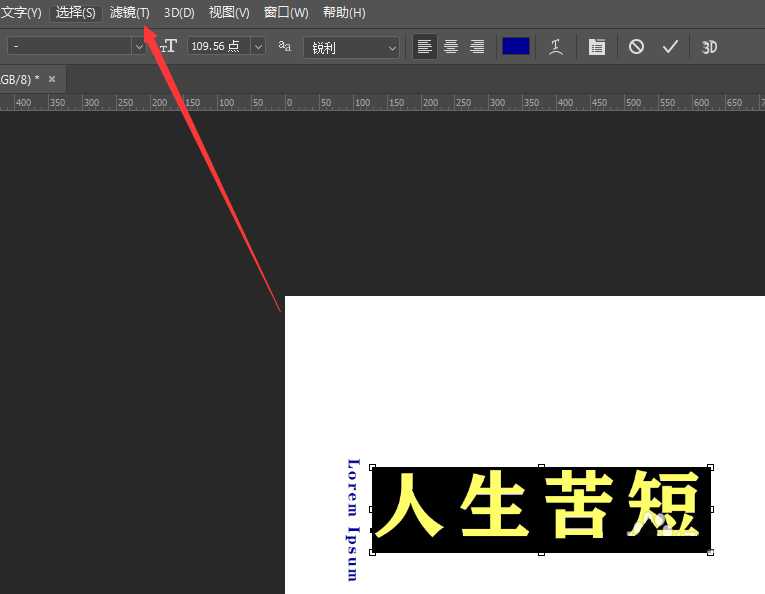This screenshot has height=594, width=765.
Task: Click the center align text icon
Action: pos(451,47)
